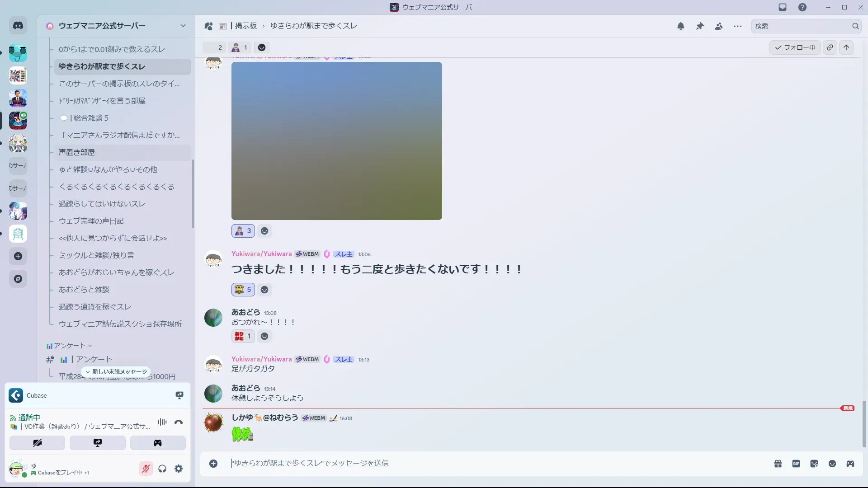Disconnect from voice call

(x=179, y=422)
